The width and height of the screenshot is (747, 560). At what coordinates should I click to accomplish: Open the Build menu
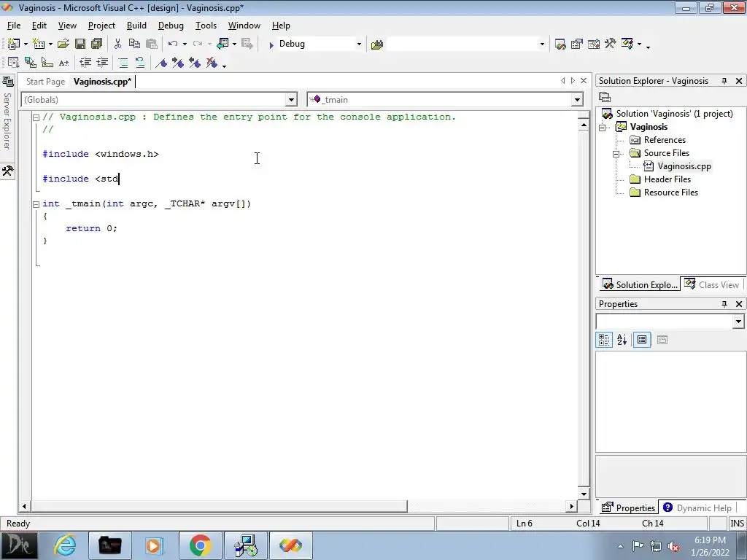click(x=136, y=26)
